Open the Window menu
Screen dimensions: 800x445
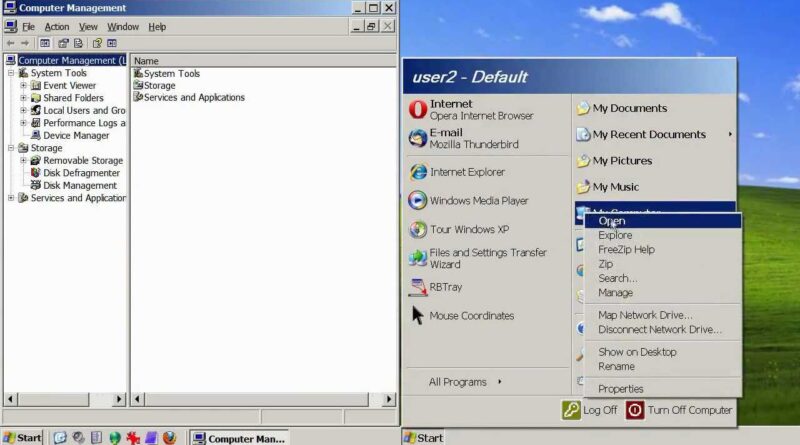pyautogui.click(x=122, y=27)
